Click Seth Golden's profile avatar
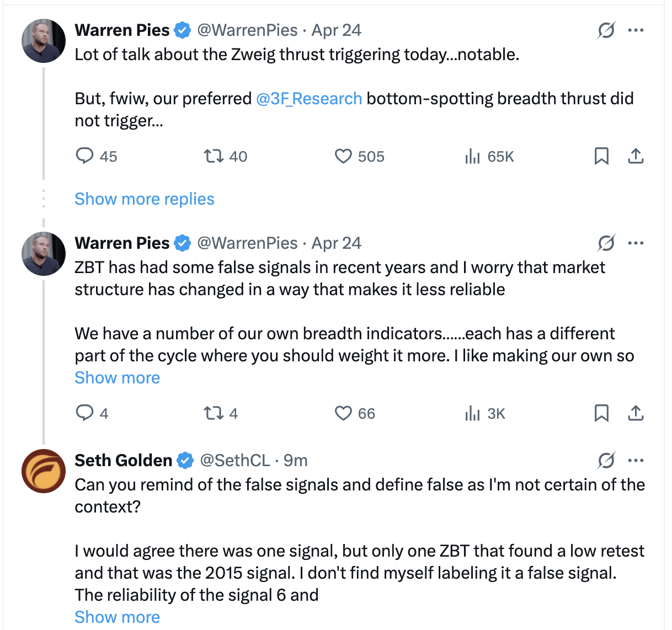Image resolution: width=672 pixels, height=630 pixels. pyautogui.click(x=44, y=471)
